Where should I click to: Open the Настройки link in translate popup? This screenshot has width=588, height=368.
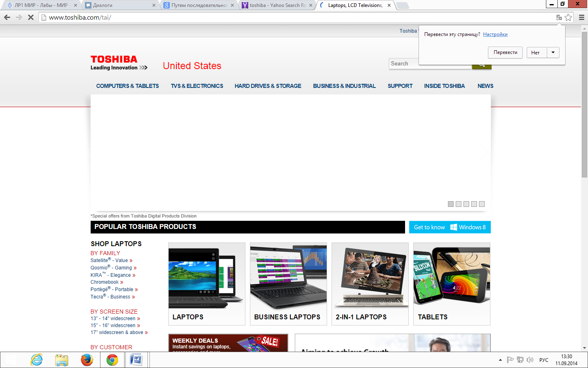pos(495,34)
